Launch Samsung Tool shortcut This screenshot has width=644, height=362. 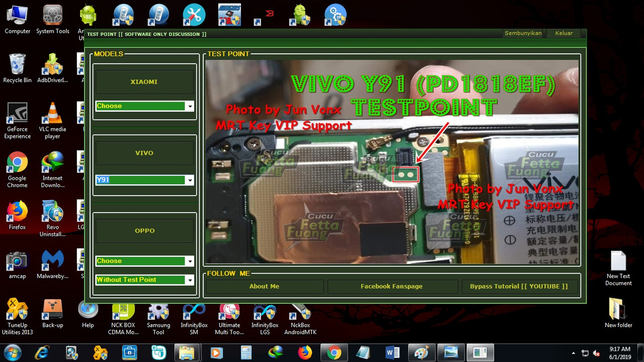pos(158,319)
